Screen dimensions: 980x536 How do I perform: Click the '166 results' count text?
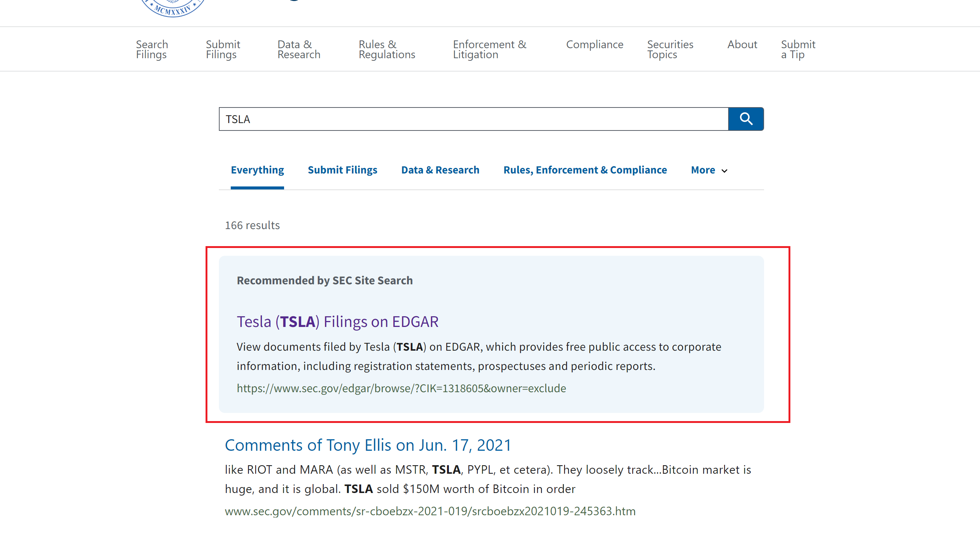pyautogui.click(x=252, y=225)
